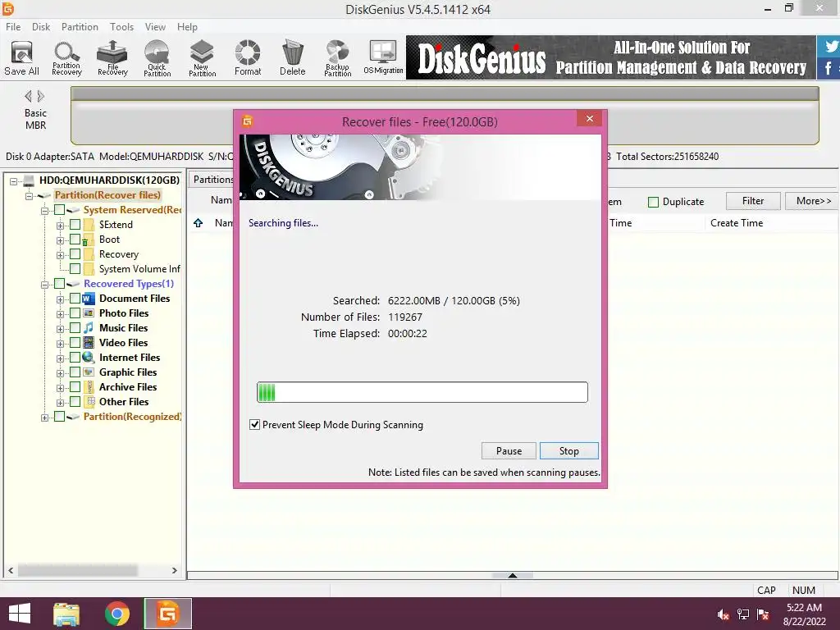Expand the $Extend folder node
Image resolution: width=840 pixels, height=630 pixels.
60,226
